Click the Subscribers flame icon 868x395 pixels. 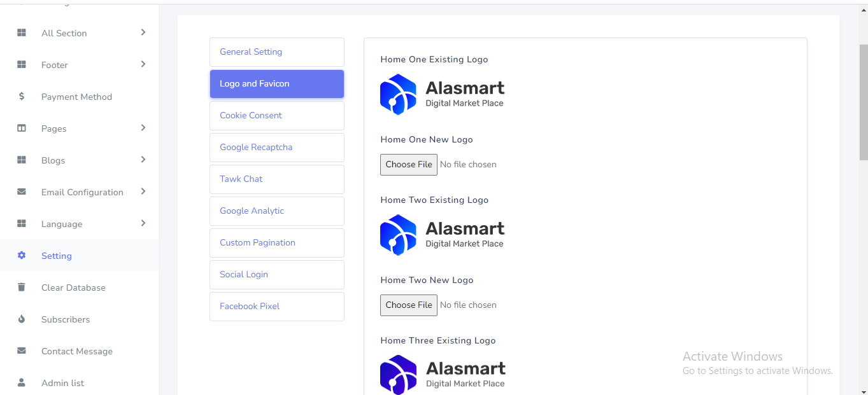(x=22, y=319)
